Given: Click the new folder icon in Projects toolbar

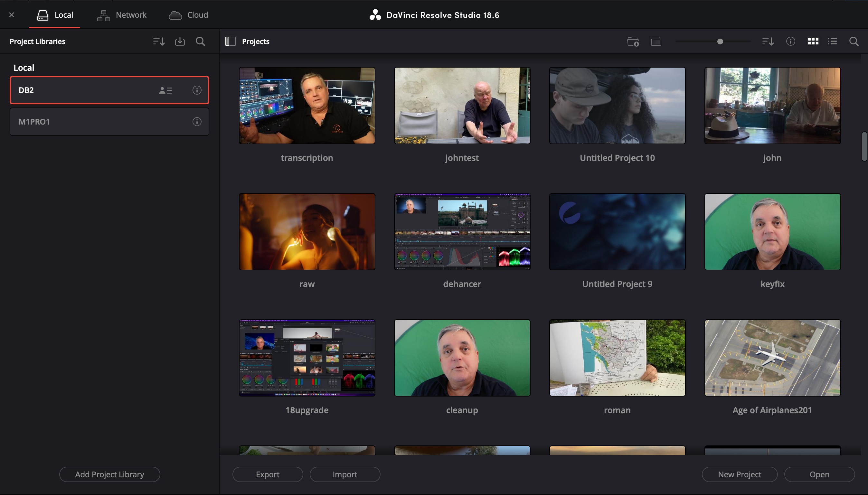Looking at the screenshot, I should (633, 41).
